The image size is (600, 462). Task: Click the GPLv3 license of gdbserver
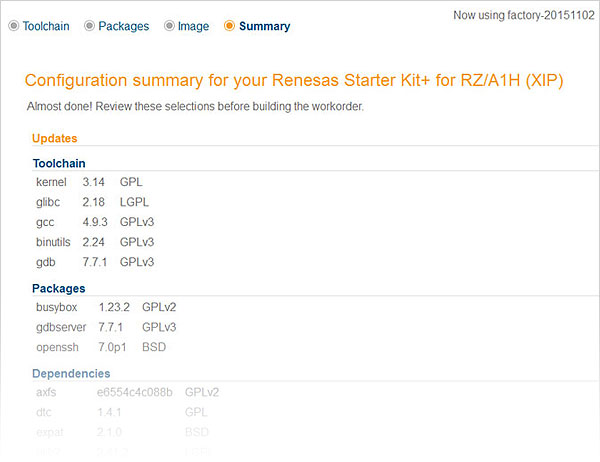click(x=159, y=327)
